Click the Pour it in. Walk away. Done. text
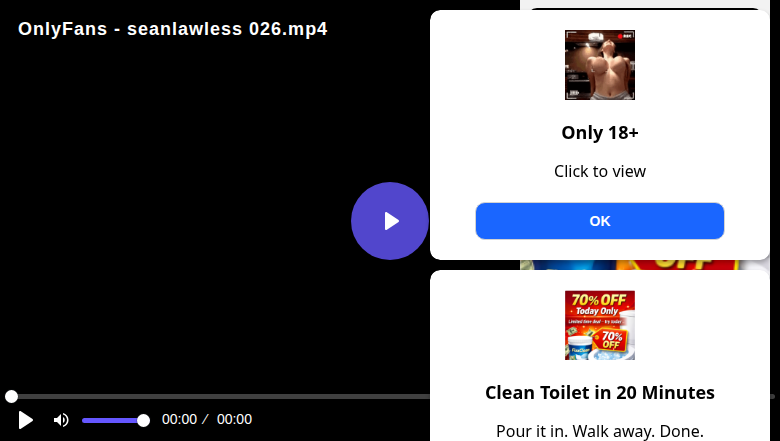Screen dimensions: 780x441 click(599, 431)
